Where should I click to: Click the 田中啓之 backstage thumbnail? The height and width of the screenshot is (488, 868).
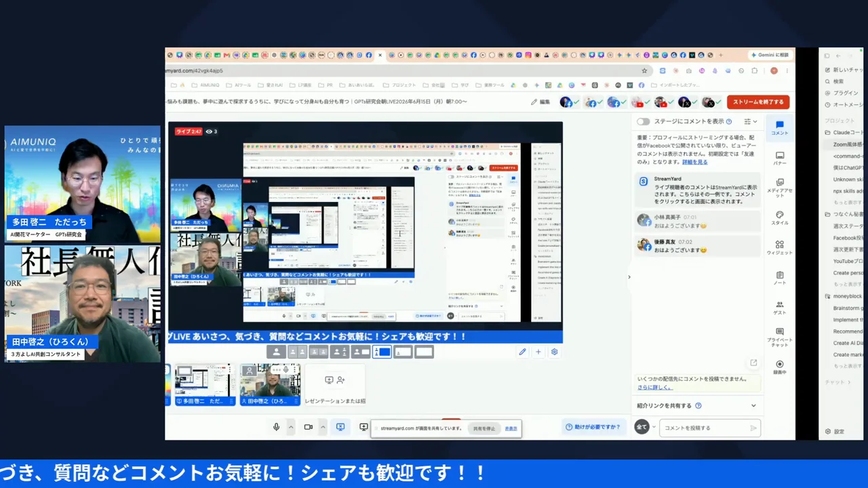tap(270, 384)
